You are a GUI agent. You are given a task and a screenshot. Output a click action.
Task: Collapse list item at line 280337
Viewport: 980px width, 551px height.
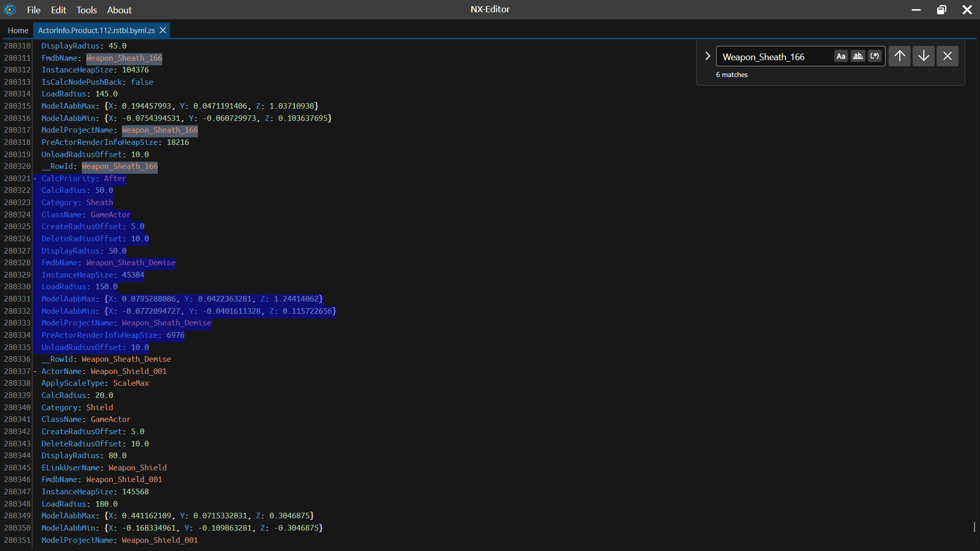pyautogui.click(x=35, y=371)
